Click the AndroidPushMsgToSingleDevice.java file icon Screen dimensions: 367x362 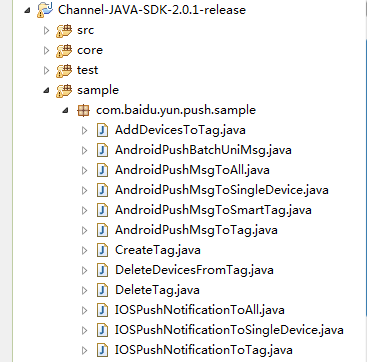(x=102, y=190)
